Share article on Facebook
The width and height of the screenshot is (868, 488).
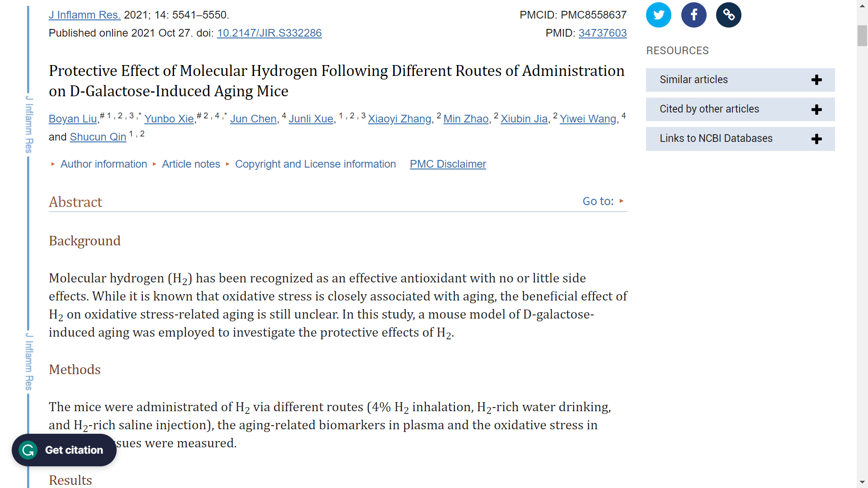click(x=693, y=15)
